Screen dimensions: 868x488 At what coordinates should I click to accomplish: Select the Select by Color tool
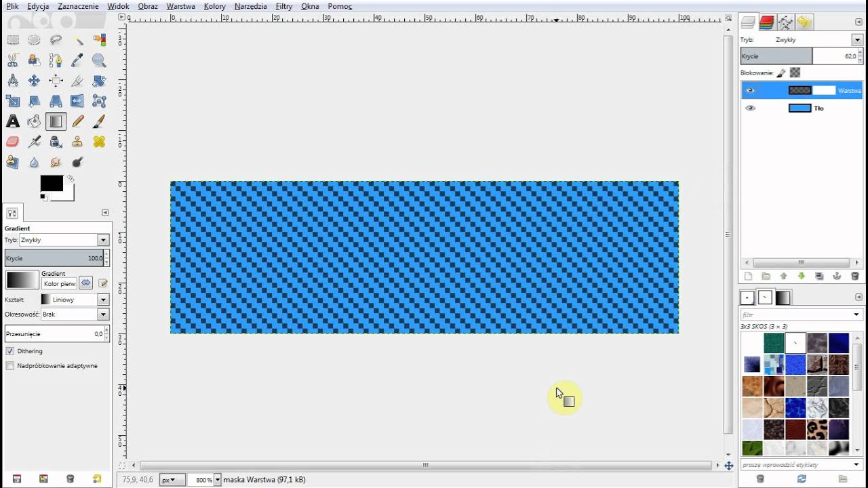(x=99, y=40)
